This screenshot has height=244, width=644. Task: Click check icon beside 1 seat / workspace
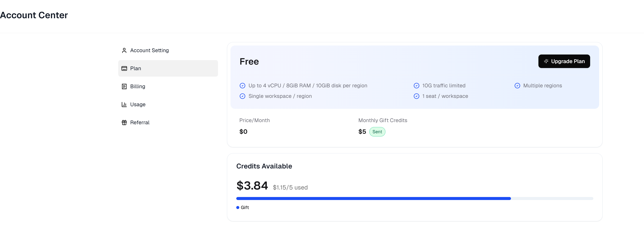[x=416, y=96]
